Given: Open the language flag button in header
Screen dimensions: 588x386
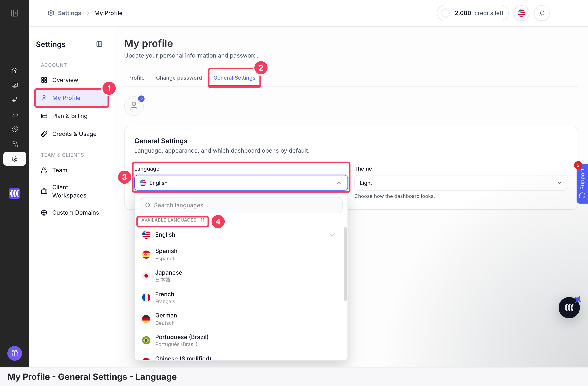Looking at the screenshot, I should coord(521,13).
